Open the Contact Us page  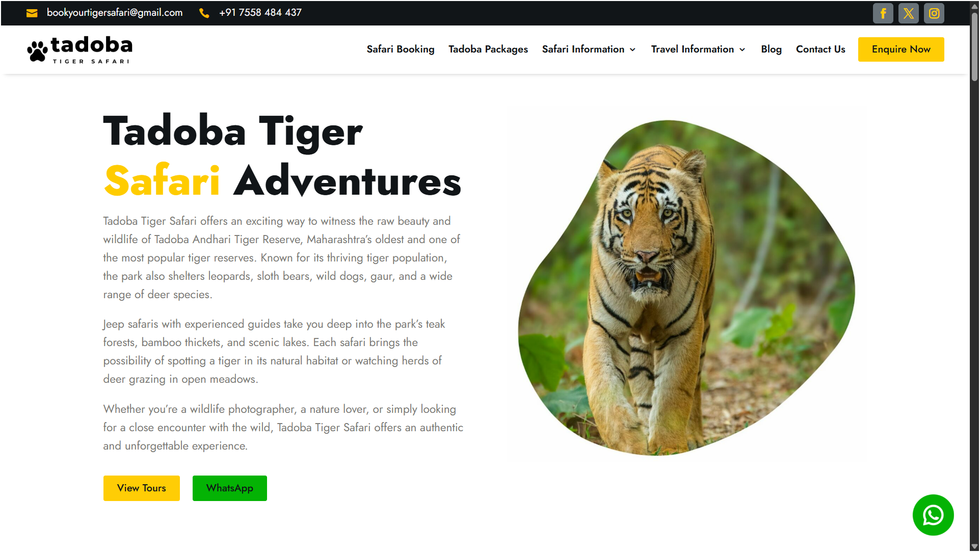(820, 49)
